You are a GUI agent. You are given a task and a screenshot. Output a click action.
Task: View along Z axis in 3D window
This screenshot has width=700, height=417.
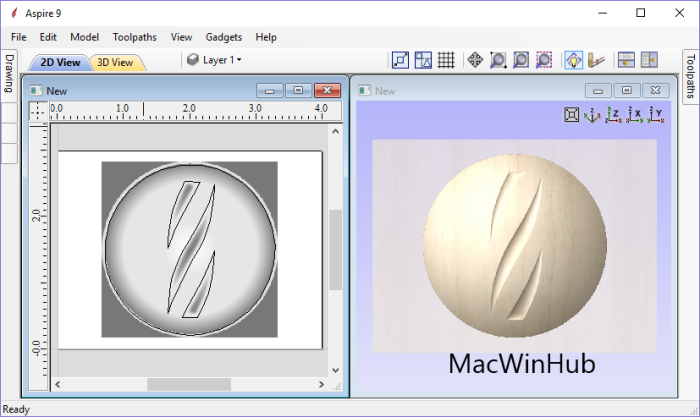coord(613,115)
